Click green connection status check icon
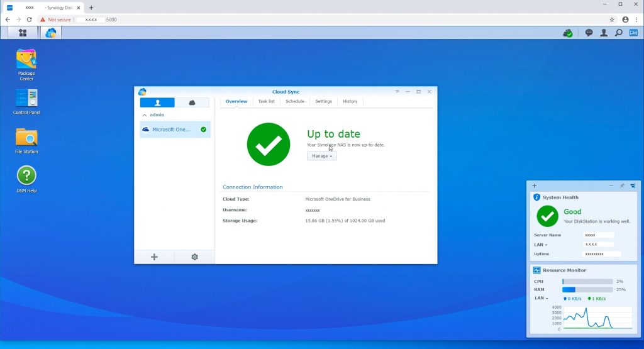 [x=203, y=130]
